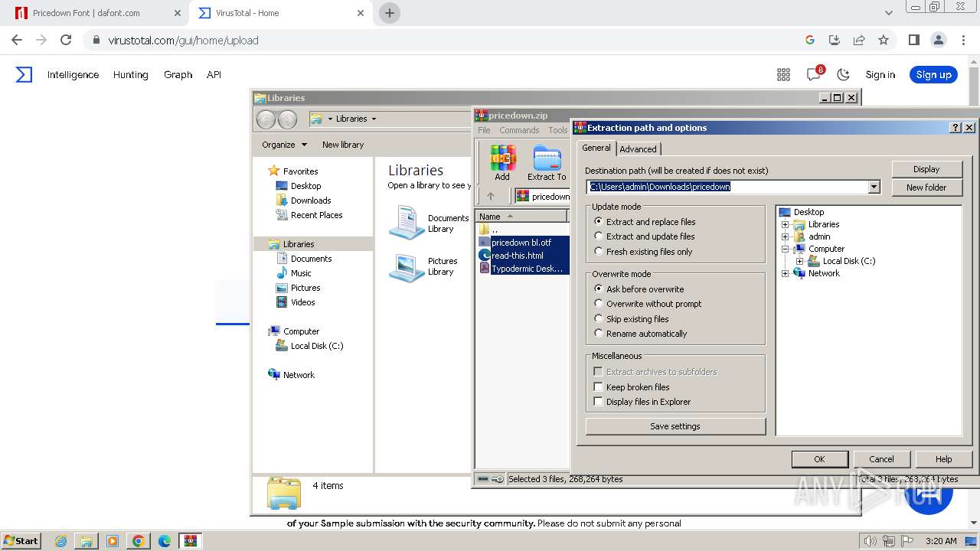Select Fresh existing files only option
Viewport: 980px width, 551px height.
pos(599,251)
